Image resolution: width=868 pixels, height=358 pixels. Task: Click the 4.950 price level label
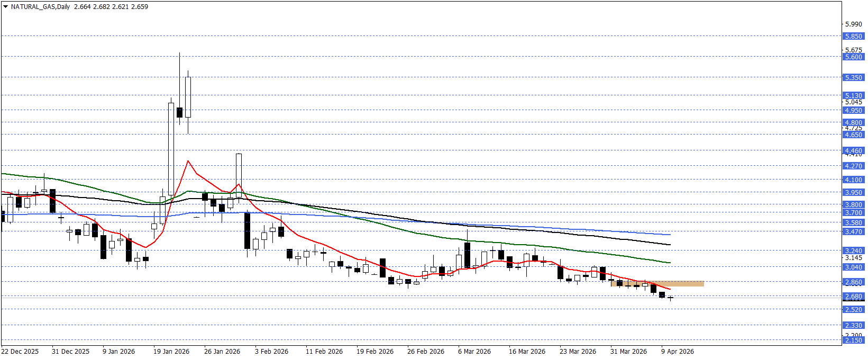coord(853,111)
